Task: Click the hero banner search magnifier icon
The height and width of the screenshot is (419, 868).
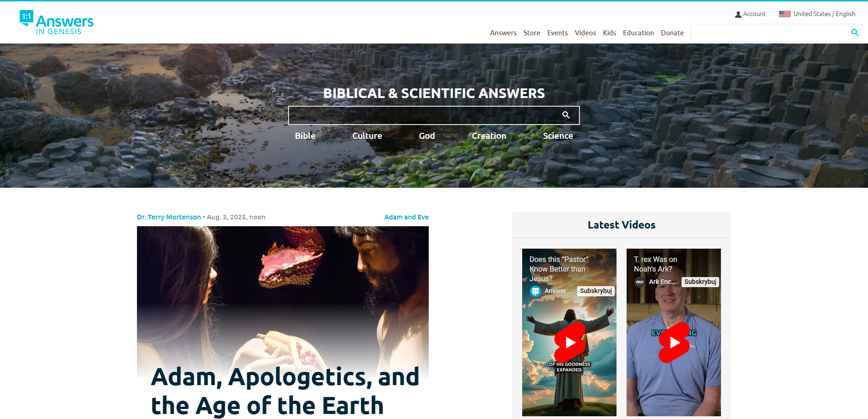Action: pos(566,115)
